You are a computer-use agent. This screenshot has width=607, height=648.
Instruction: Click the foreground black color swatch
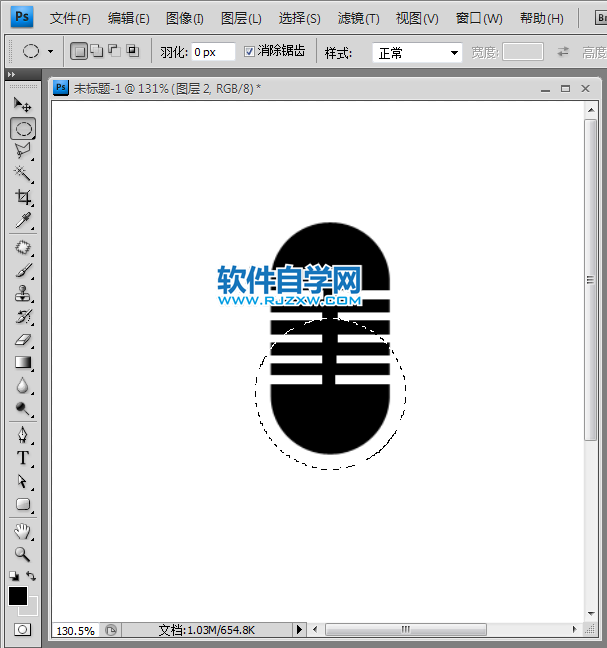18,596
